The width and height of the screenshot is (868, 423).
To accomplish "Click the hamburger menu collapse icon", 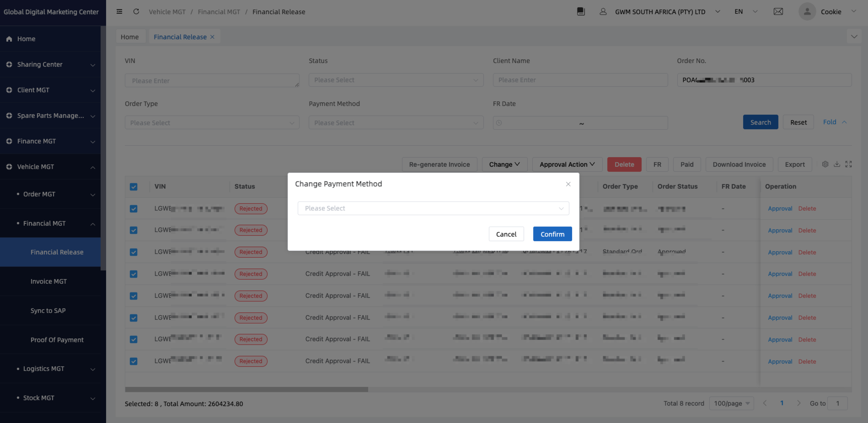I will 119,12.
